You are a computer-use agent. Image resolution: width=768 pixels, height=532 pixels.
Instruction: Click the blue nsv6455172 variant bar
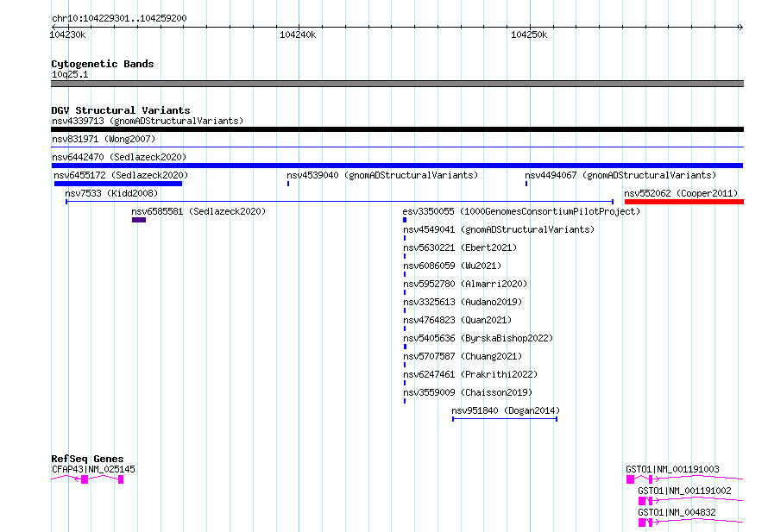coord(118,184)
